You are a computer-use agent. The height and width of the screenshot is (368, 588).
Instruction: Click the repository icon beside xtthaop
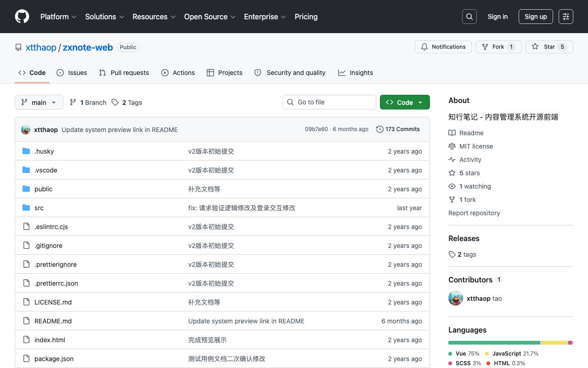[18, 47]
